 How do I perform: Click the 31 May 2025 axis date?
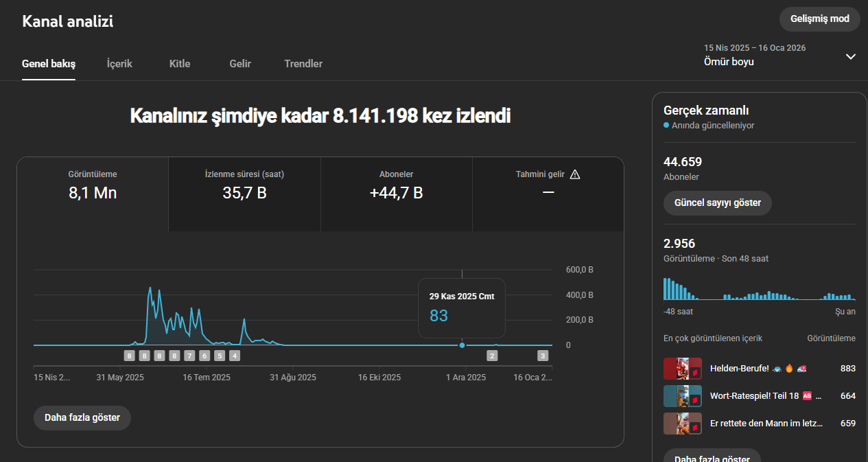point(120,378)
